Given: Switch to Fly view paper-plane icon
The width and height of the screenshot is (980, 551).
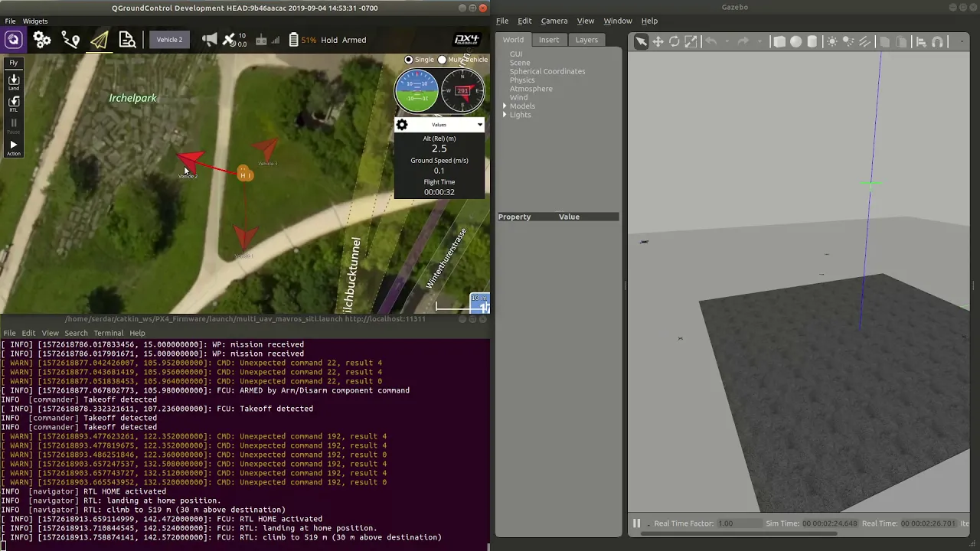Looking at the screenshot, I should pos(99,40).
